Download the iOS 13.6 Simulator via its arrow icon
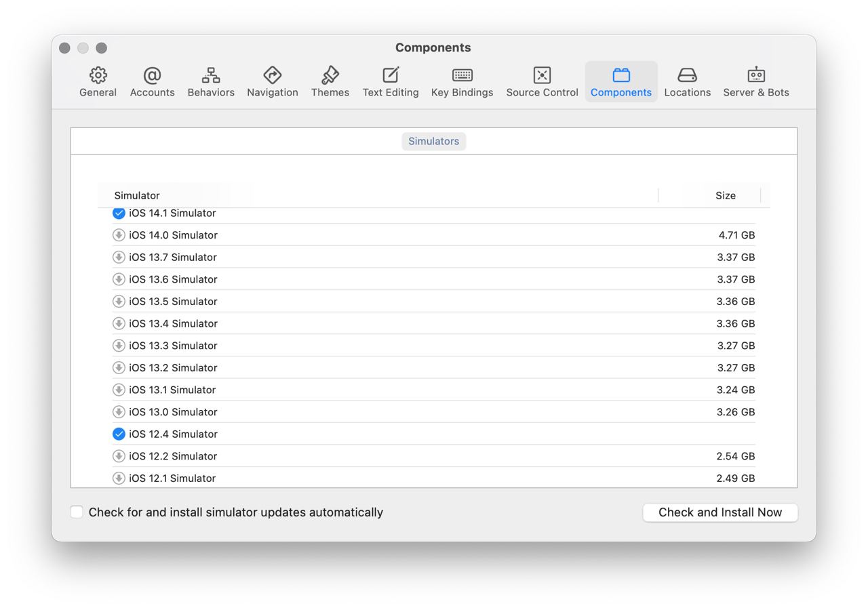868x610 pixels. (x=119, y=279)
